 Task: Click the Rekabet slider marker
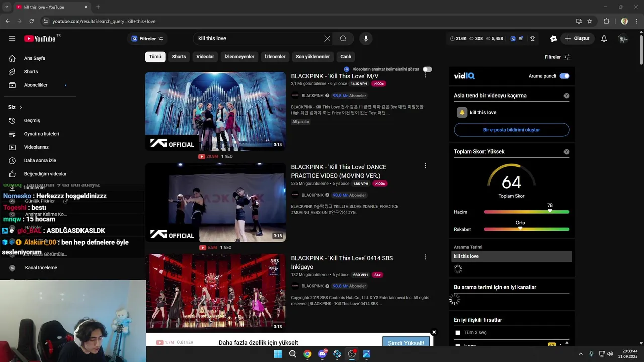coord(520,229)
